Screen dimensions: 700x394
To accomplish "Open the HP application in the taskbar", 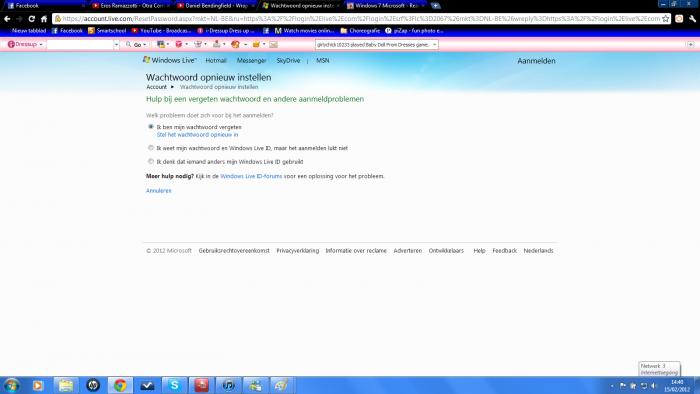I will [93, 385].
